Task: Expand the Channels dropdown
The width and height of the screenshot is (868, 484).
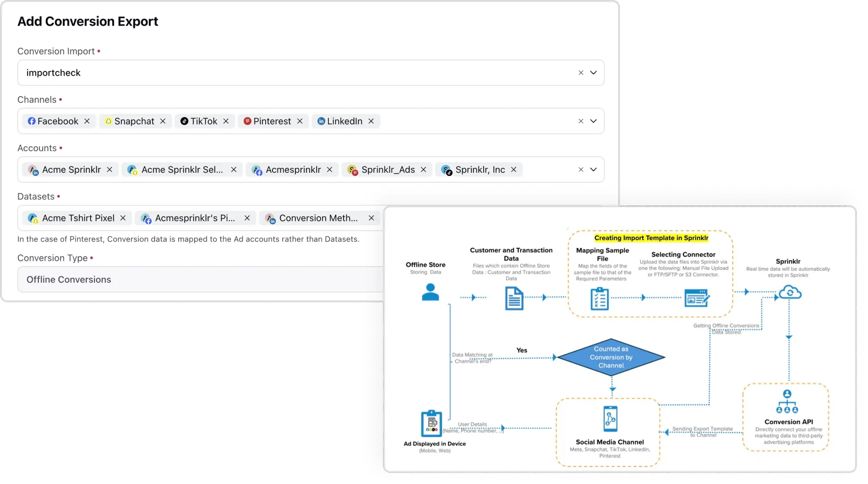Action: click(594, 121)
